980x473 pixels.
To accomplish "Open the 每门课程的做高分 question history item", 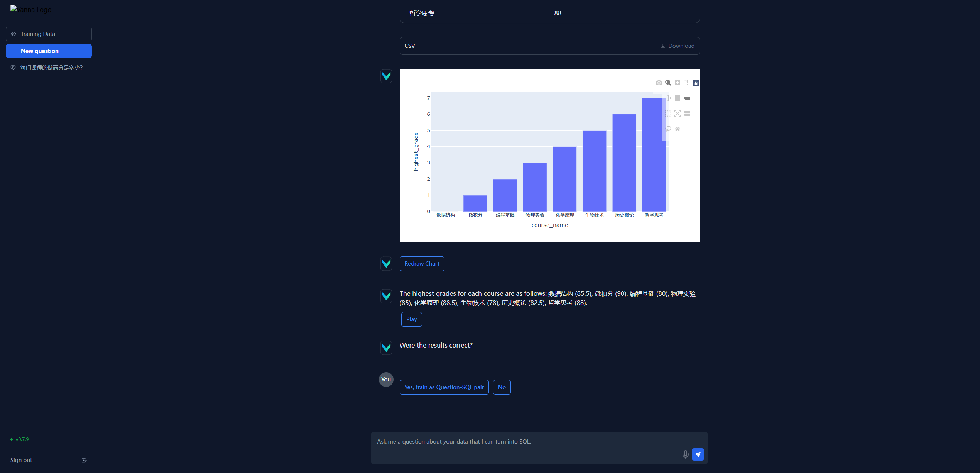I will coord(51,68).
